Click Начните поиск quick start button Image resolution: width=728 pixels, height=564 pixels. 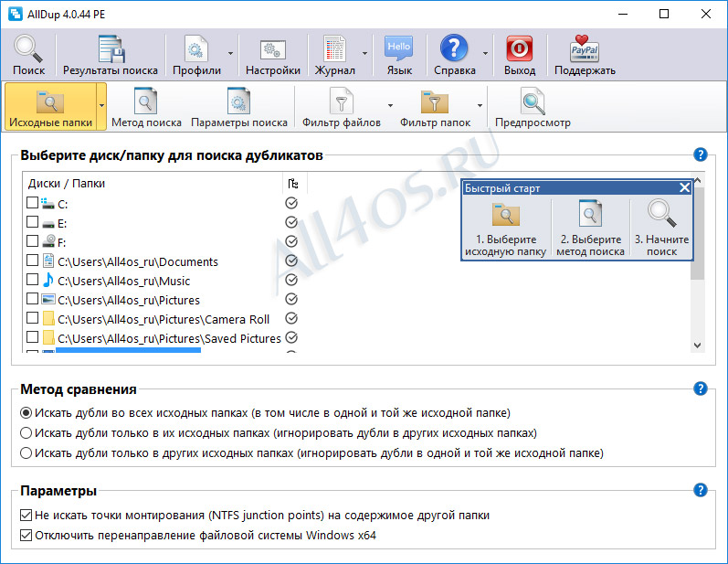661,228
